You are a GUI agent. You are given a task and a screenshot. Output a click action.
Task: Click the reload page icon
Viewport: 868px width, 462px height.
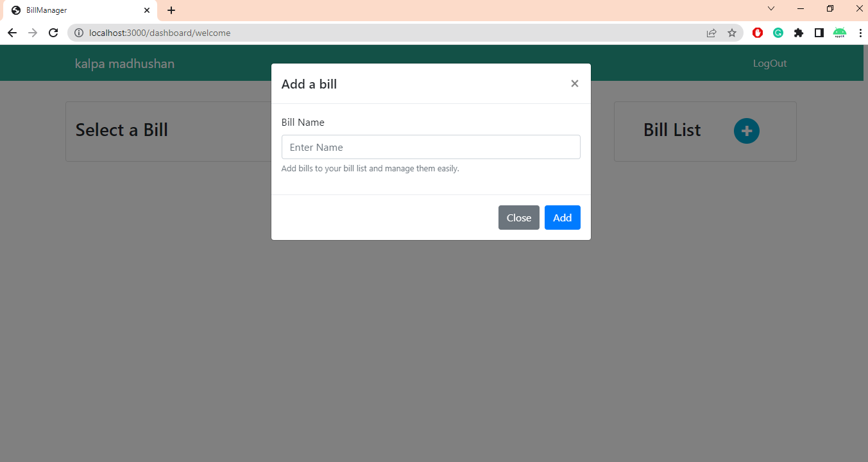pyautogui.click(x=53, y=33)
